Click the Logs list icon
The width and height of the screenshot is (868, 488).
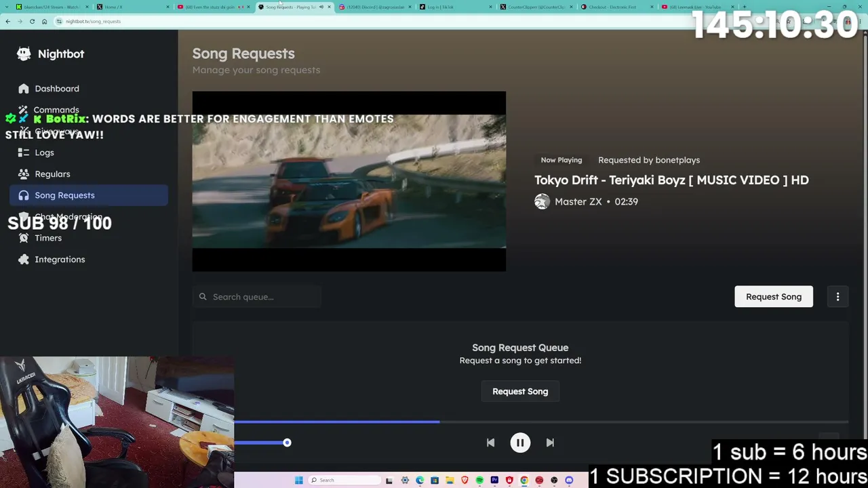24,152
